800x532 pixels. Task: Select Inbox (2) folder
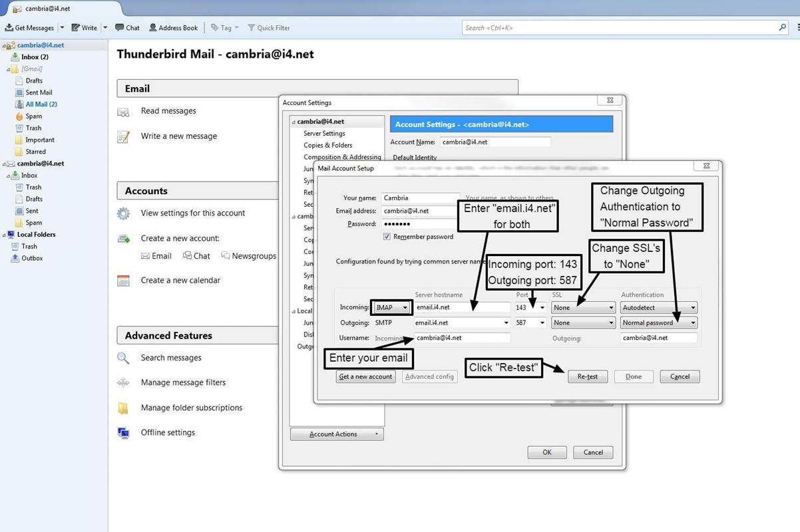35,57
